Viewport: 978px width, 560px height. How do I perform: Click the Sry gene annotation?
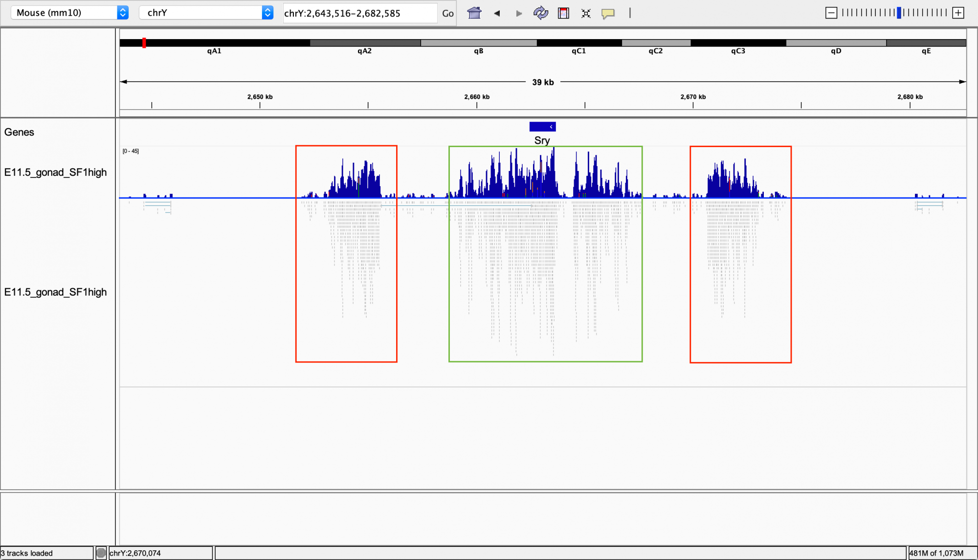[x=542, y=127]
